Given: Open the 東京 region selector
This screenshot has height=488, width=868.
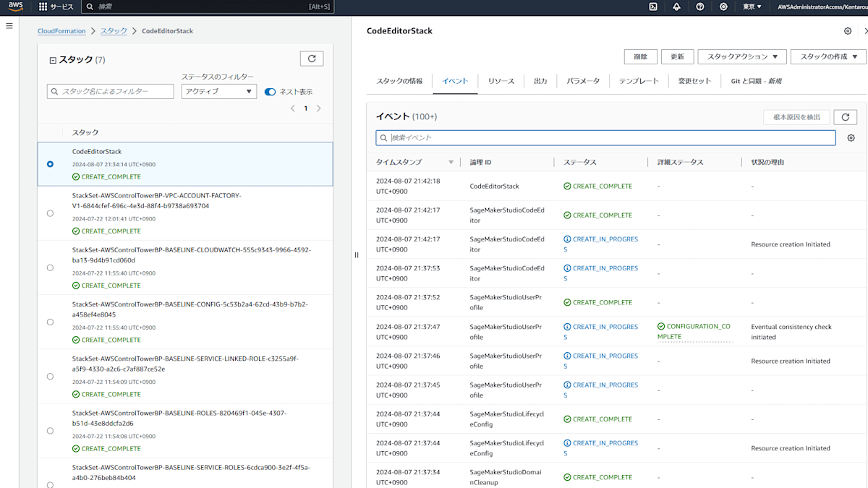Looking at the screenshot, I should tap(752, 7).
